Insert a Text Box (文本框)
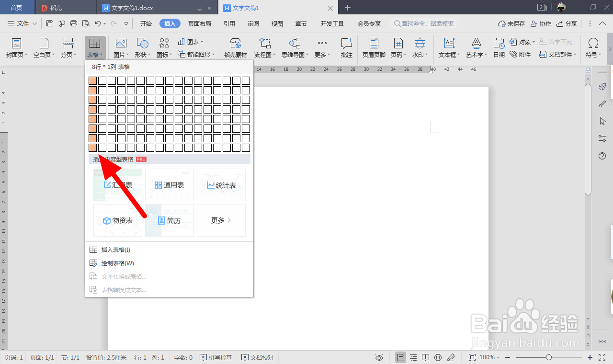This screenshot has width=613, height=364. [x=449, y=48]
